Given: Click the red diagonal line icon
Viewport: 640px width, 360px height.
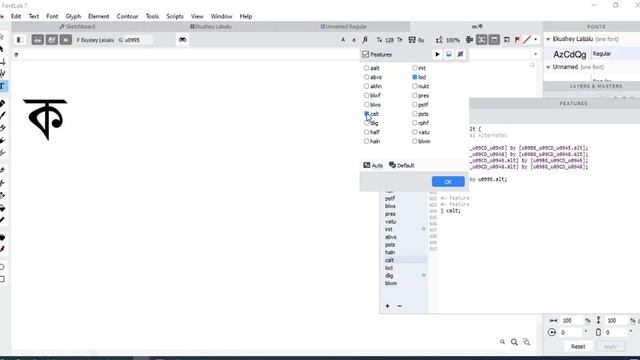Looking at the screenshot, I should 527,40.
